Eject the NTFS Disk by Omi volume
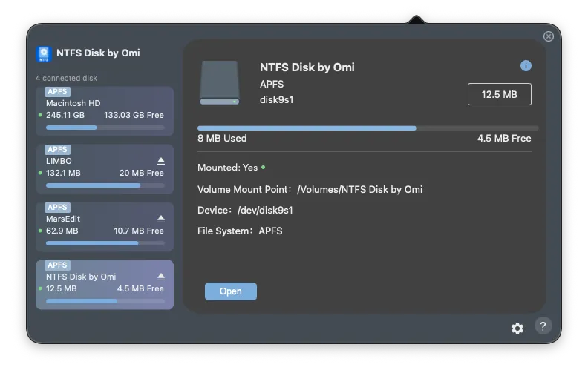 tap(161, 277)
